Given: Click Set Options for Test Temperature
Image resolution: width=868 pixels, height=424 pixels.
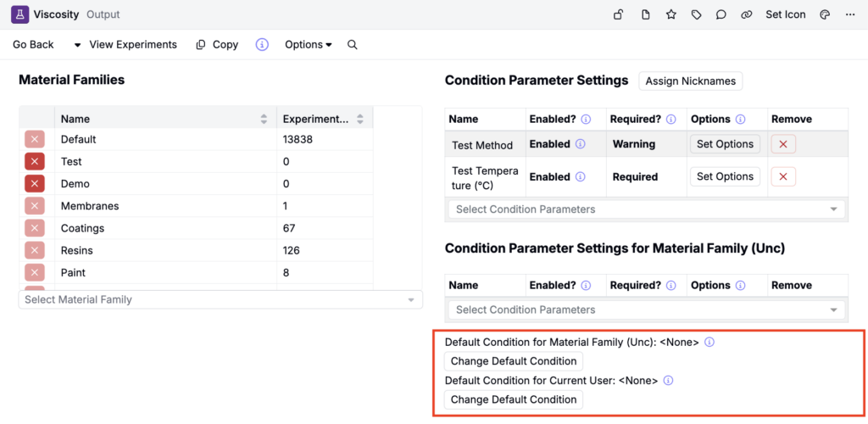Looking at the screenshot, I should (x=725, y=176).
